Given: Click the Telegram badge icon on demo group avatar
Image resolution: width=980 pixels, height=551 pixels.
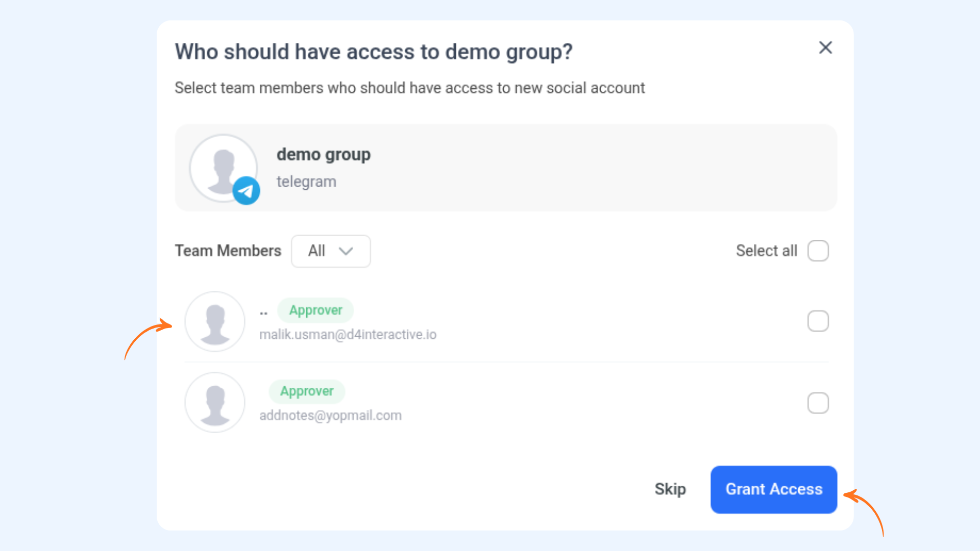Looking at the screenshot, I should coord(246,191).
